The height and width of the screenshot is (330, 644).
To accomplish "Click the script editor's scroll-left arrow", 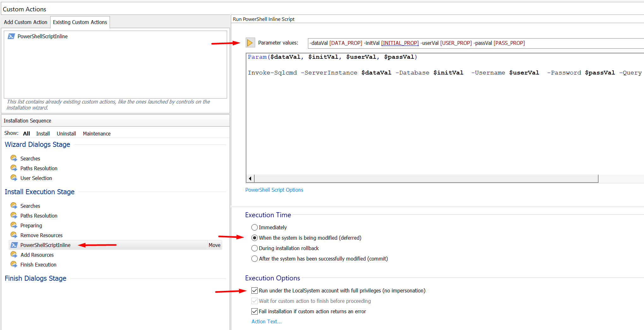I will 250,179.
